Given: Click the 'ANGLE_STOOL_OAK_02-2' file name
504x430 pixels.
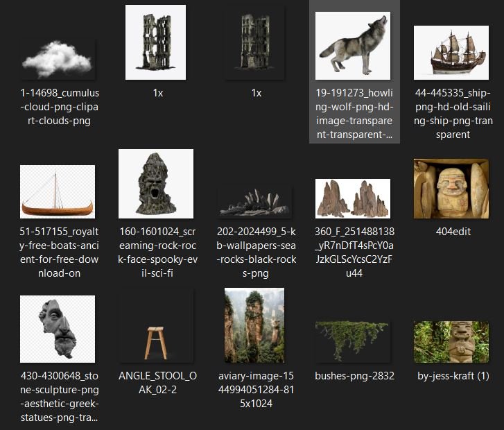Looking at the screenshot, I should click(157, 383).
